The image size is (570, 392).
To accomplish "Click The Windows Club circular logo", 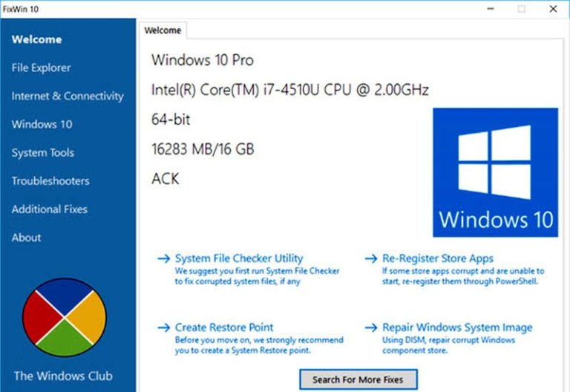I will tap(65, 317).
